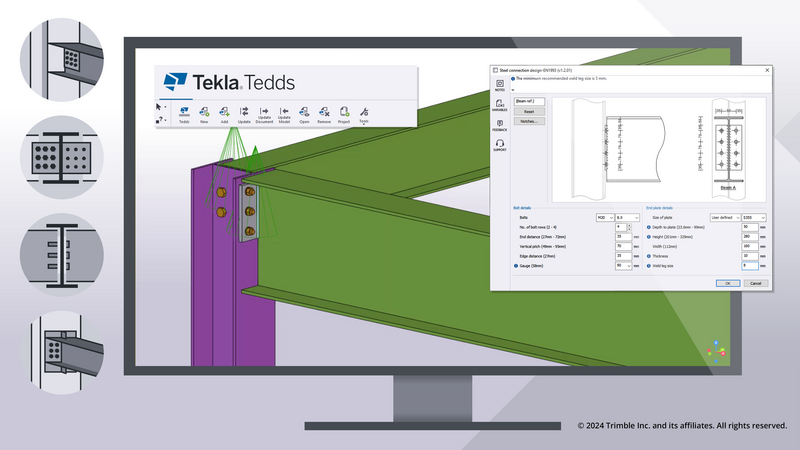Viewport: 800px width, 450px height.
Task: Click info icon beside Depth to plate
Action: [649, 227]
